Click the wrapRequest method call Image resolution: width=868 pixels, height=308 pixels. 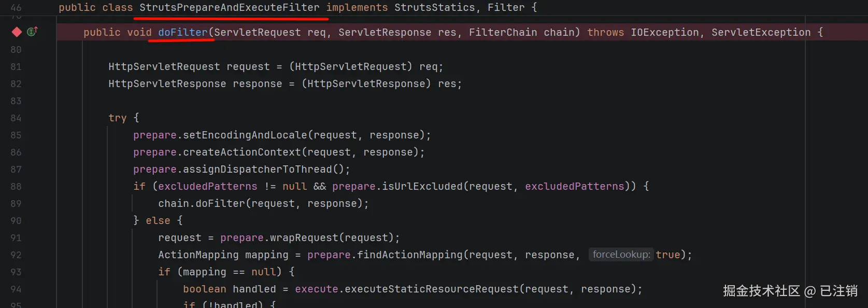click(304, 237)
